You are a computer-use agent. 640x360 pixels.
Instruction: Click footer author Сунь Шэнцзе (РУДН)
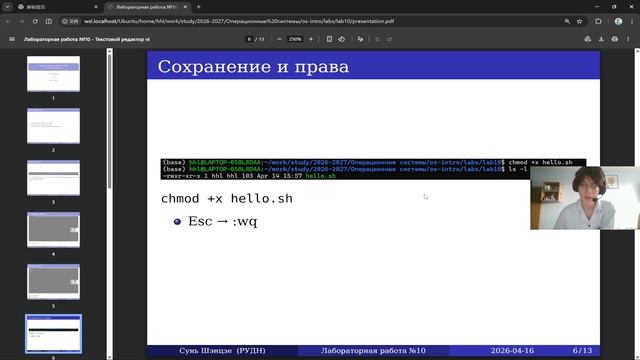[x=222, y=351]
